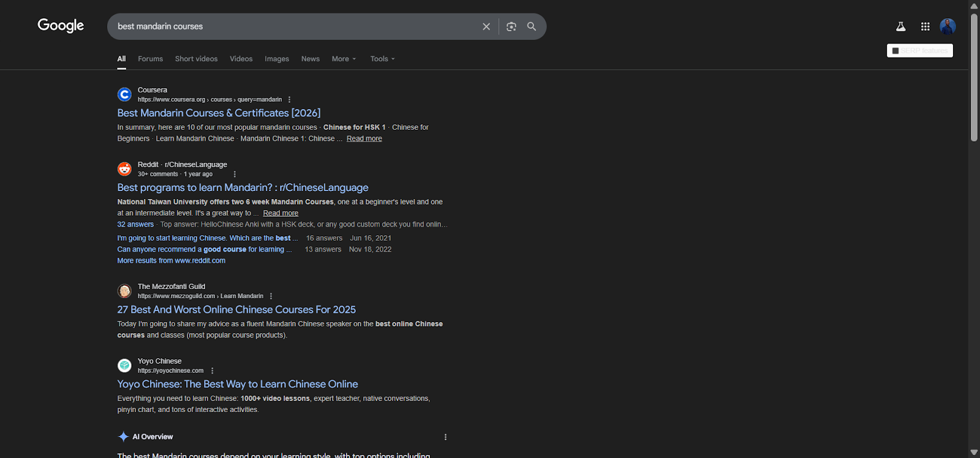
Task: Click the search input field
Action: click(294, 26)
